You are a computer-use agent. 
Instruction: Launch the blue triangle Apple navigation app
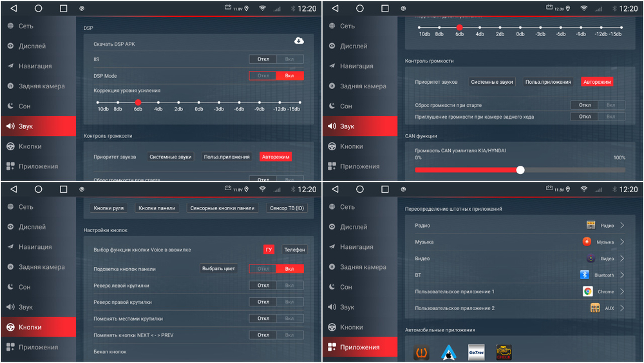pyautogui.click(x=449, y=352)
